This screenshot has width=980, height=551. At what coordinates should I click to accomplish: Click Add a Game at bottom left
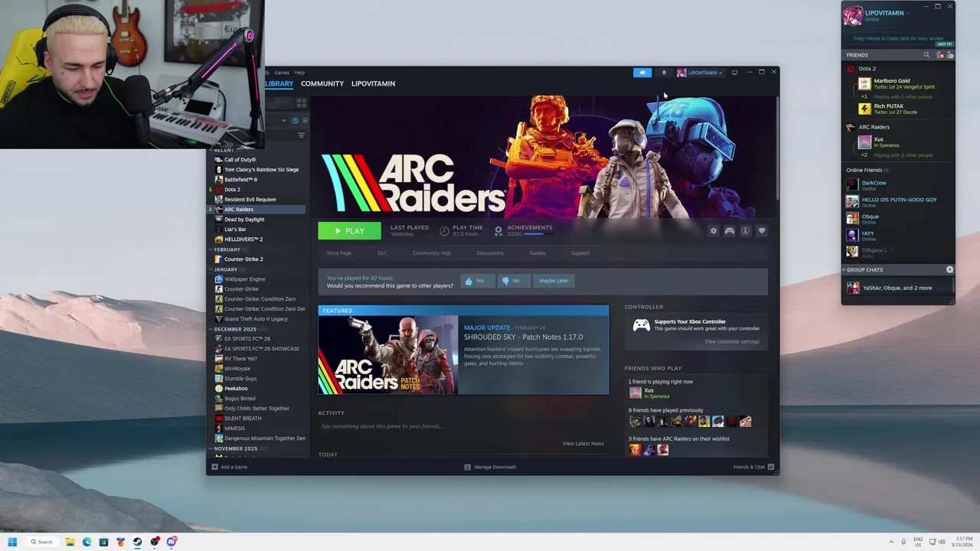(x=229, y=467)
